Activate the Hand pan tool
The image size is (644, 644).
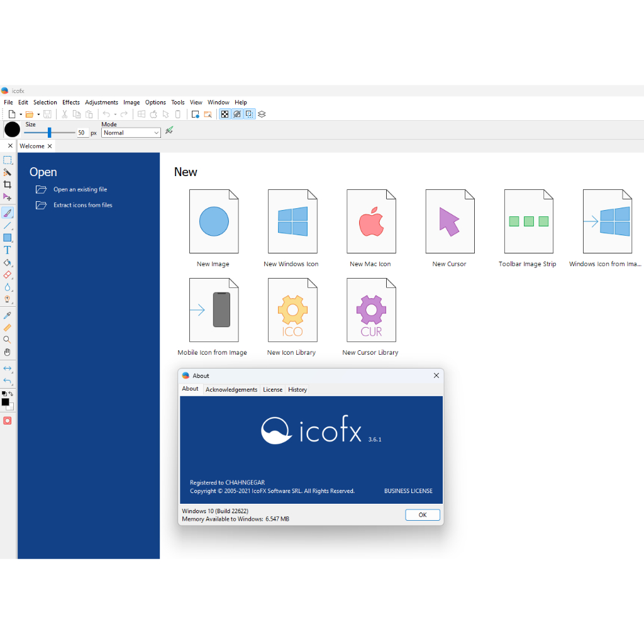8,352
